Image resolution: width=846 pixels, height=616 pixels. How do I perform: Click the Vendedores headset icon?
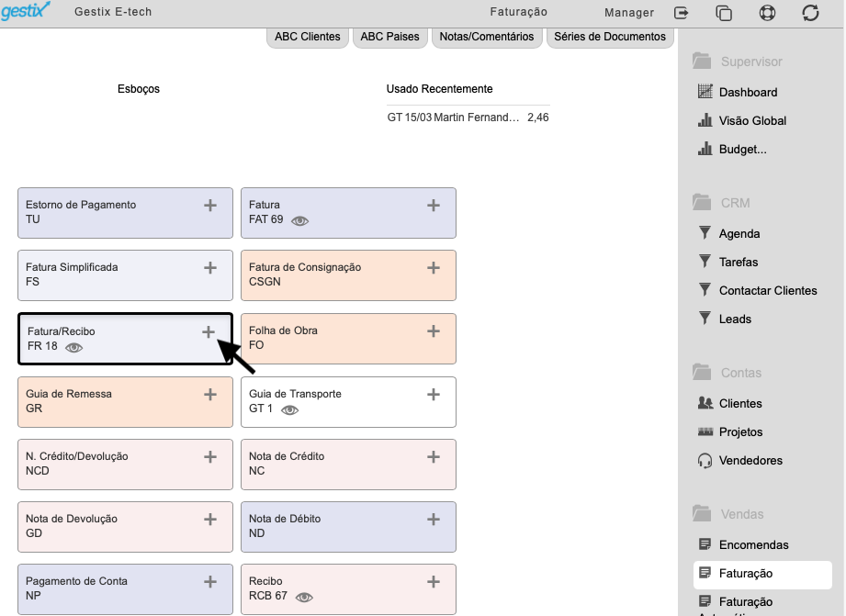[705, 461]
